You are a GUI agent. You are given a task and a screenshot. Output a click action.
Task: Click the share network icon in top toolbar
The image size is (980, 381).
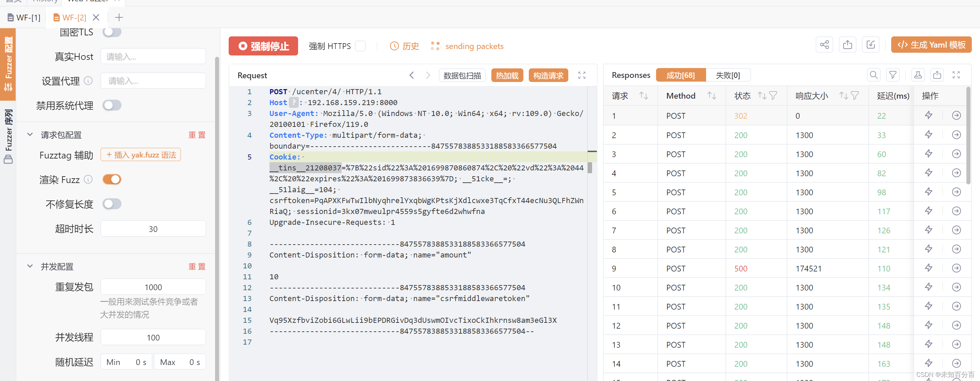click(x=824, y=45)
